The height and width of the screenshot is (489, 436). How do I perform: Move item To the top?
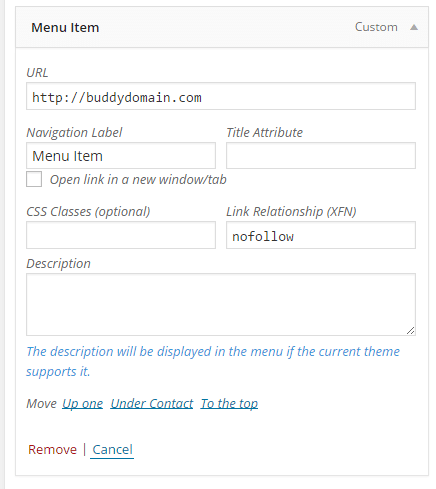click(x=229, y=404)
